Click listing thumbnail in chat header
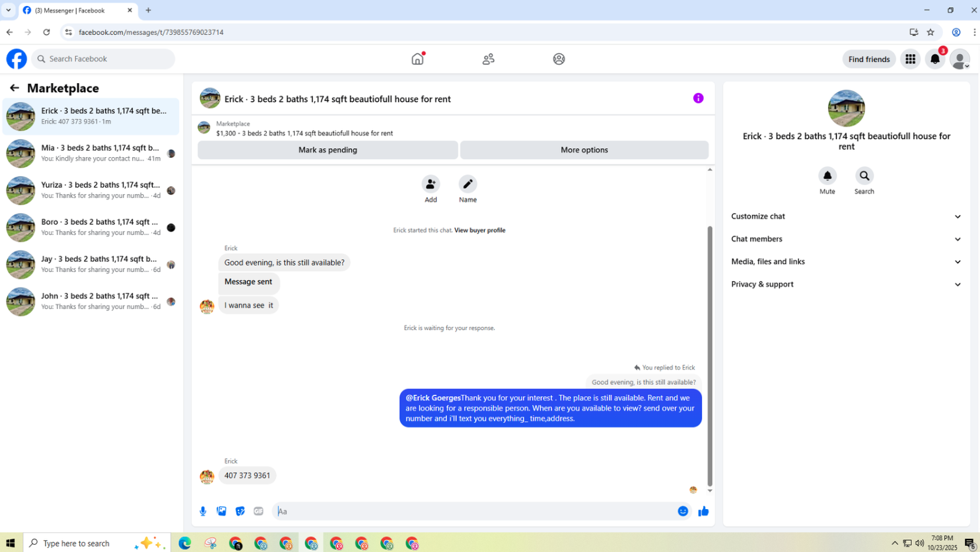The height and width of the screenshot is (552, 980). 210,98
